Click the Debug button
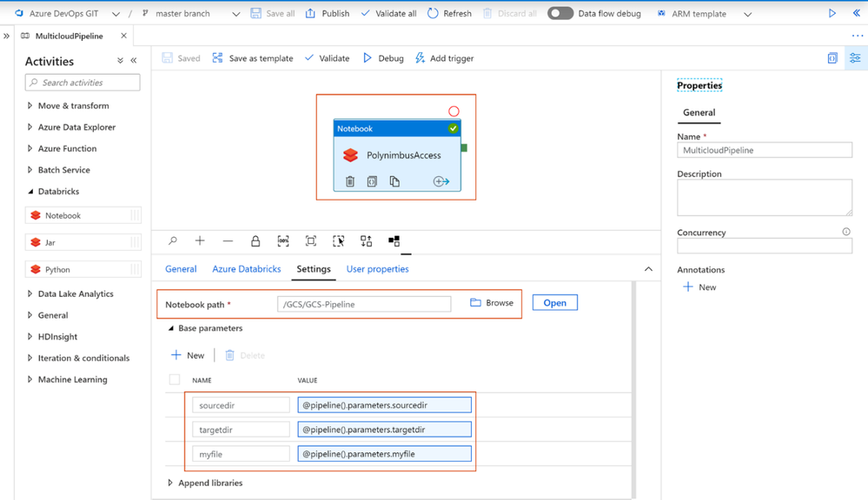The height and width of the screenshot is (500, 868). pos(383,58)
